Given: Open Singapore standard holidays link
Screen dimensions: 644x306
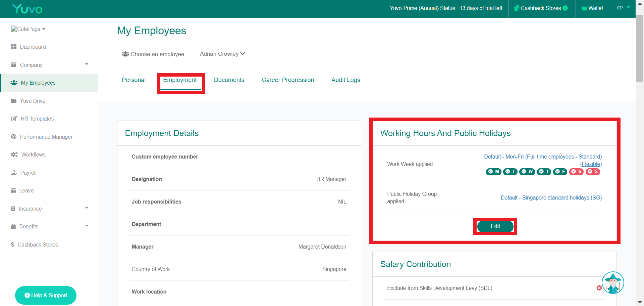Looking at the screenshot, I should click(551, 198).
